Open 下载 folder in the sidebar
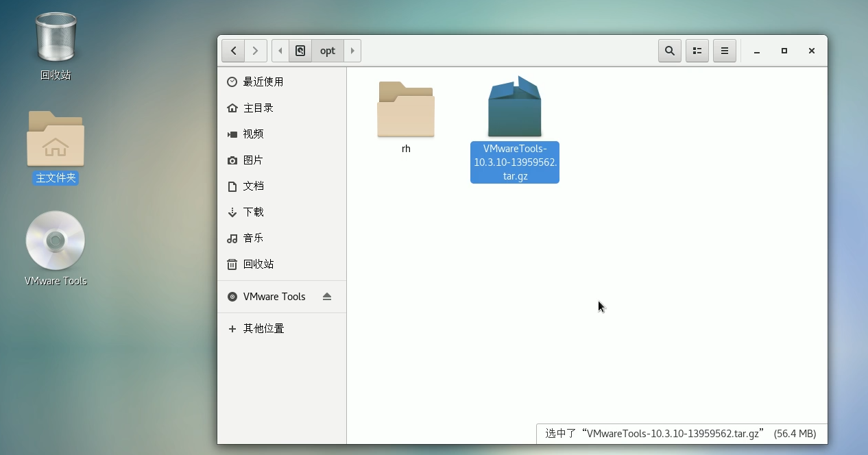 282,212
